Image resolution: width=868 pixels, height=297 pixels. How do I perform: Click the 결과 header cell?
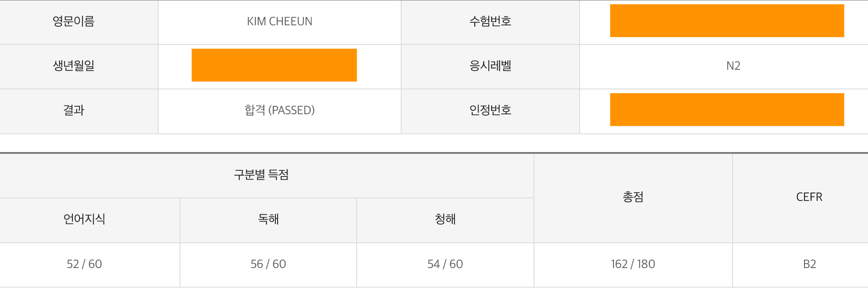[x=79, y=111]
